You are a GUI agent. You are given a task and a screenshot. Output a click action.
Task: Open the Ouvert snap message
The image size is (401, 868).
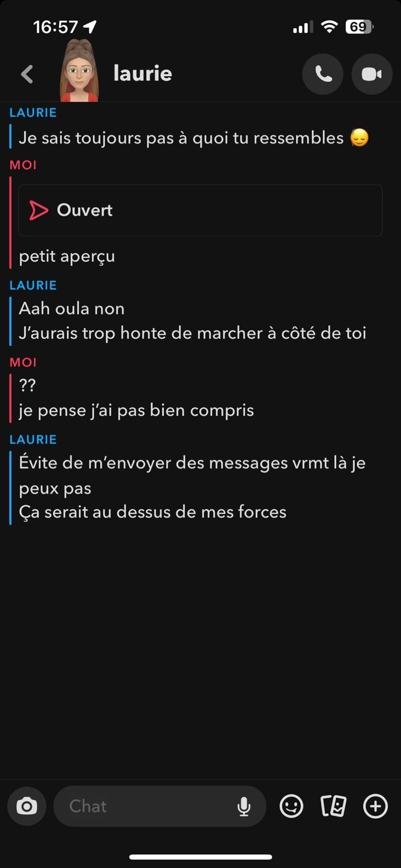200,210
